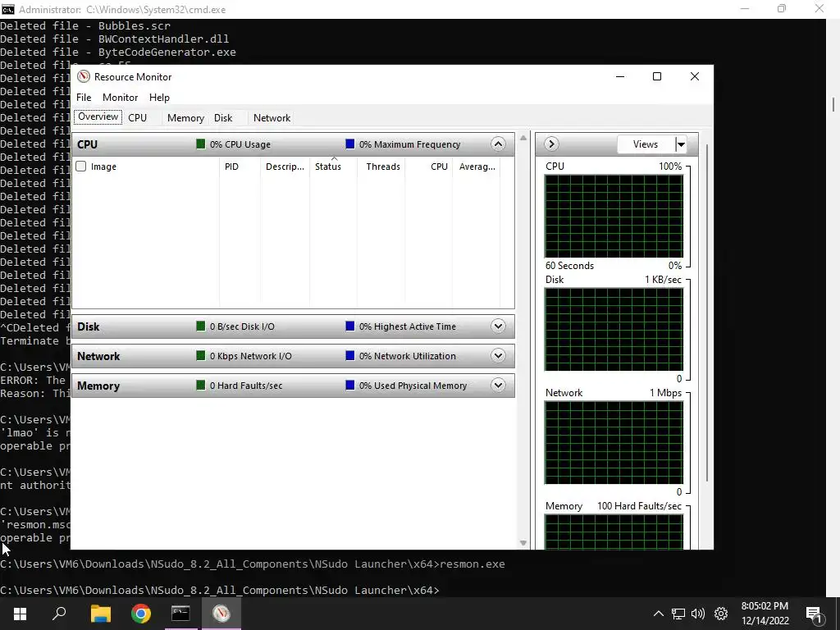The image size is (840, 630).
Task: Open the Monitor menu
Action: point(120,98)
